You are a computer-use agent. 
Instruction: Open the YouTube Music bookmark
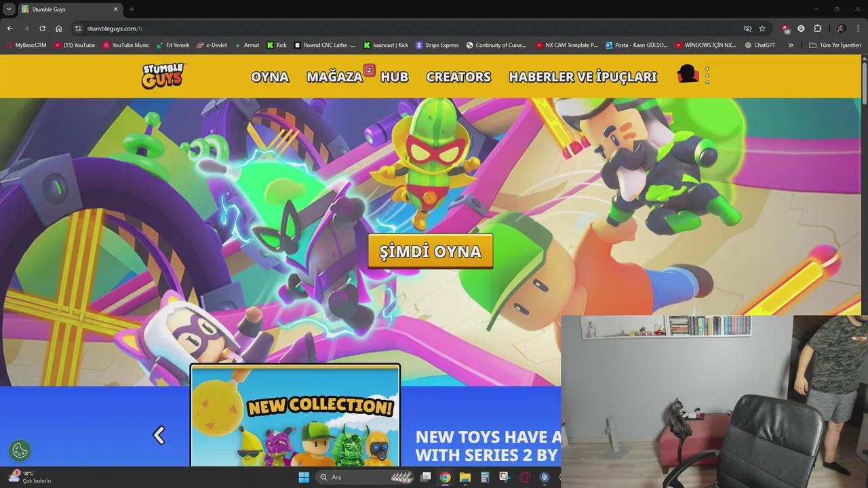pos(126,45)
